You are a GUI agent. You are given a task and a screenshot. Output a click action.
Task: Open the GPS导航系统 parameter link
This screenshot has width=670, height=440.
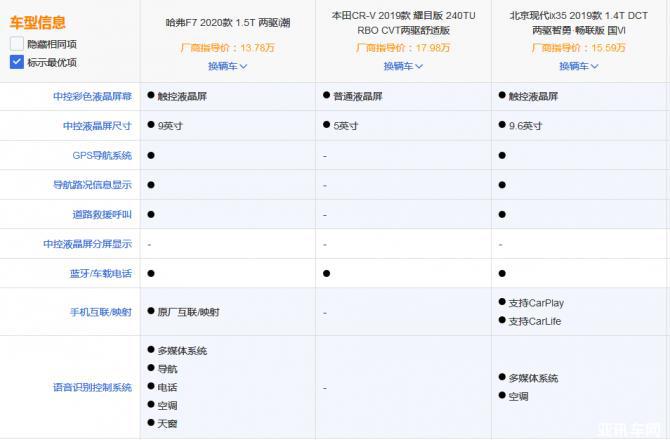(x=102, y=156)
